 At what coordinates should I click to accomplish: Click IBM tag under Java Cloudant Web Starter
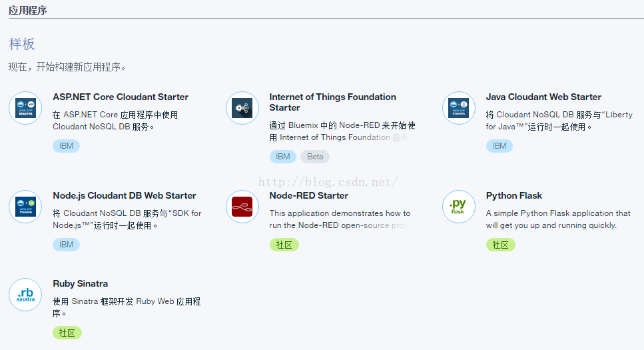pyautogui.click(x=499, y=146)
